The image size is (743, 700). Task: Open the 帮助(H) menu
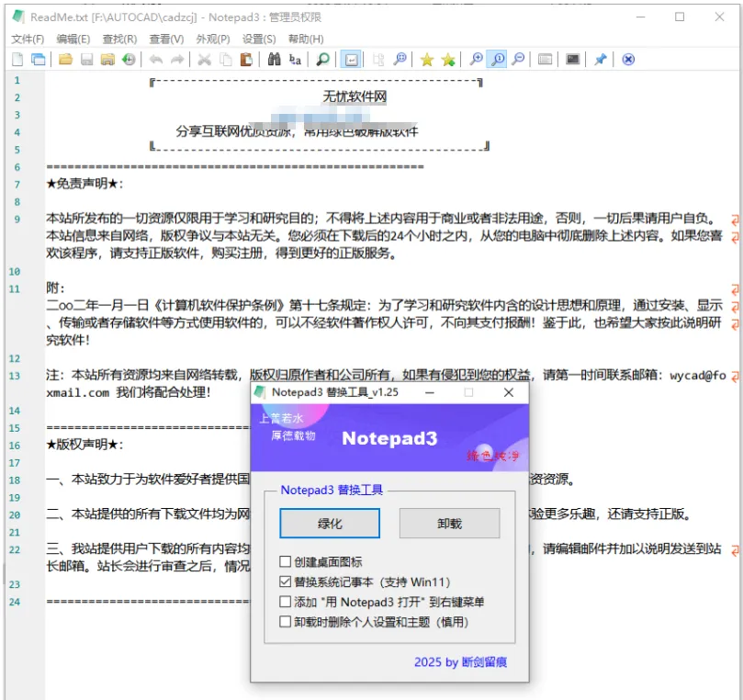click(306, 39)
